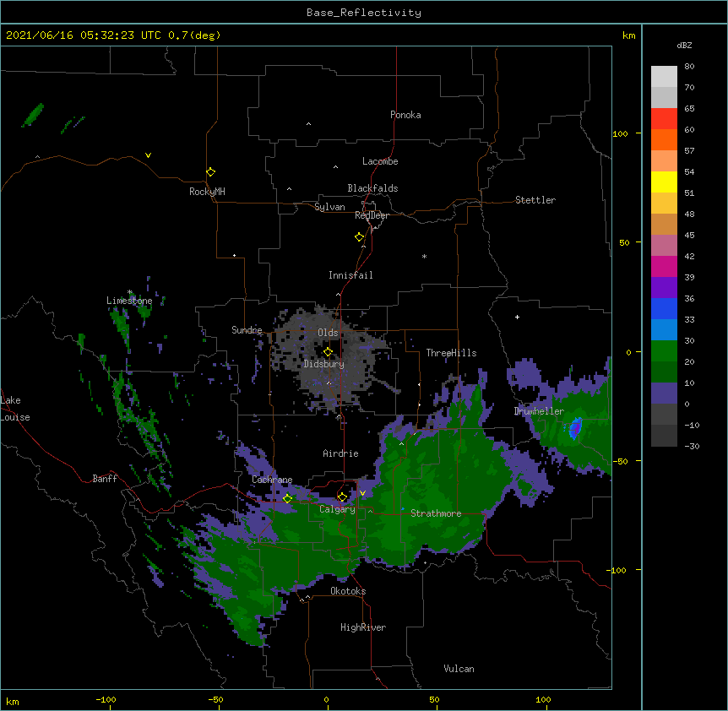Image resolution: width=728 pixels, height=711 pixels.
Task: Click the yellow diamond marker south of RedDeer
Action: [360, 237]
